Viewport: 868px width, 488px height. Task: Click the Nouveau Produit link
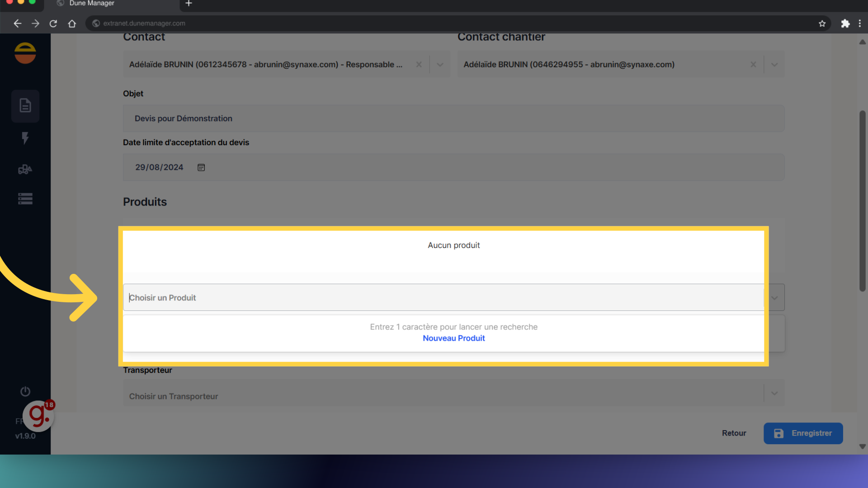pyautogui.click(x=453, y=338)
